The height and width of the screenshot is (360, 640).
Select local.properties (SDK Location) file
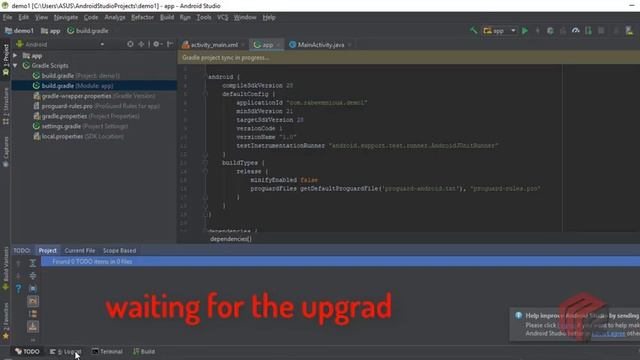tap(78, 136)
